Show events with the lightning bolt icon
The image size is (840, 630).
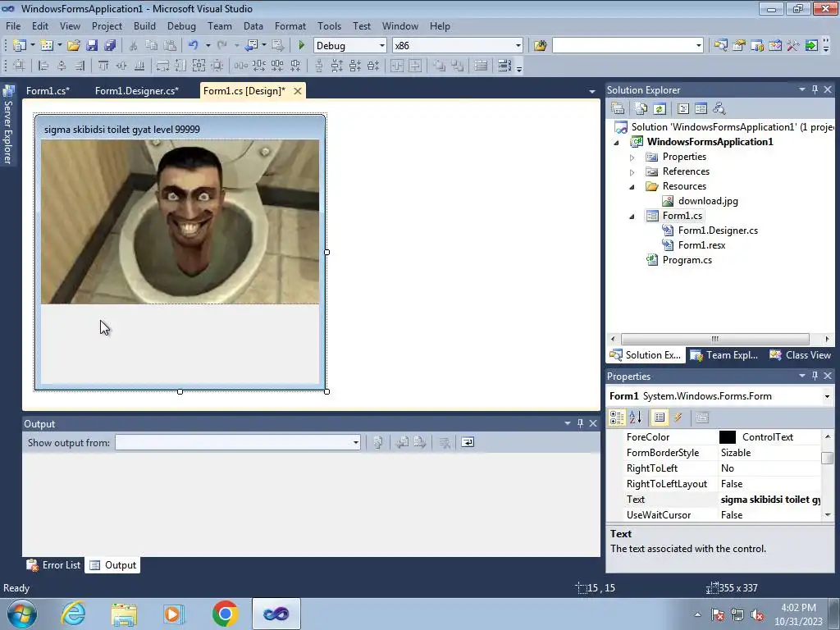pyautogui.click(x=678, y=418)
